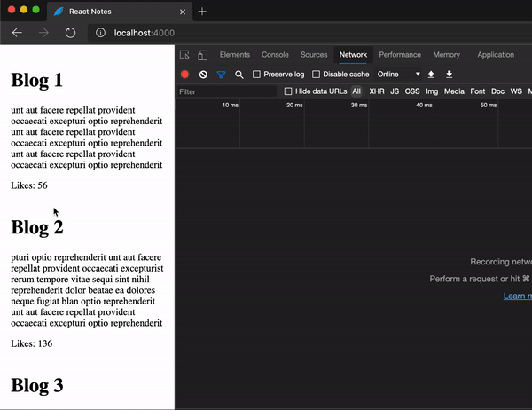Enable the Preserve log checkbox
This screenshot has width=532, height=410.
point(256,75)
